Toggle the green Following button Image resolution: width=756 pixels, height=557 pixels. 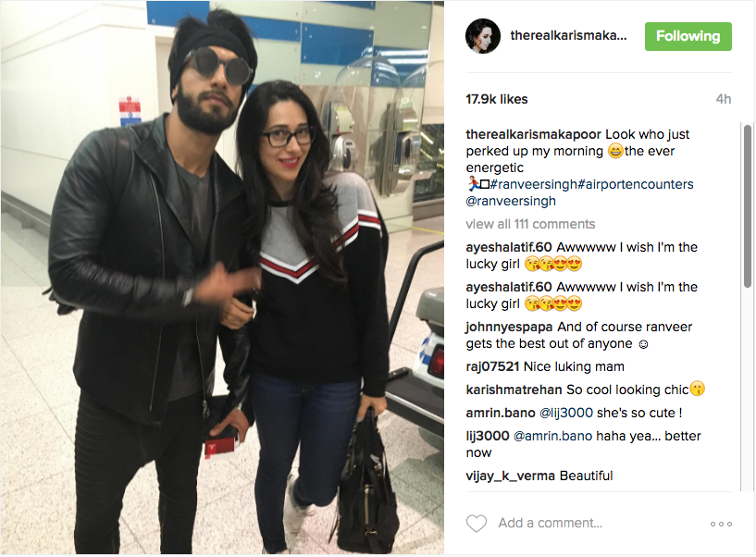coord(688,36)
